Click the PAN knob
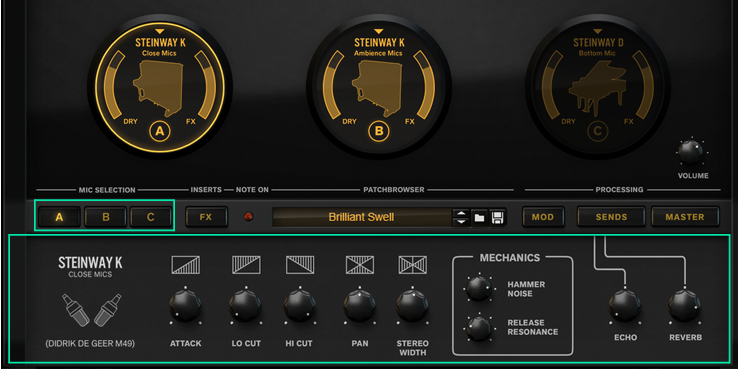This screenshot has width=739, height=371. point(360,305)
